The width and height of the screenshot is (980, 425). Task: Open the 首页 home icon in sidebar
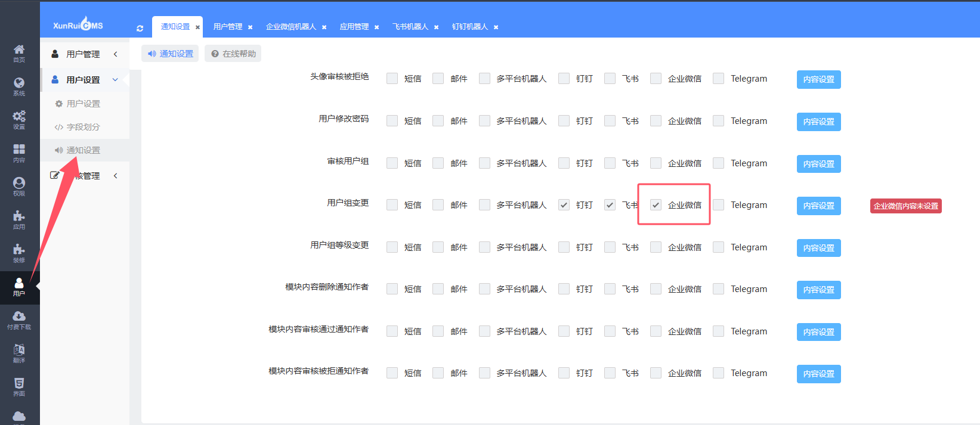(x=19, y=52)
